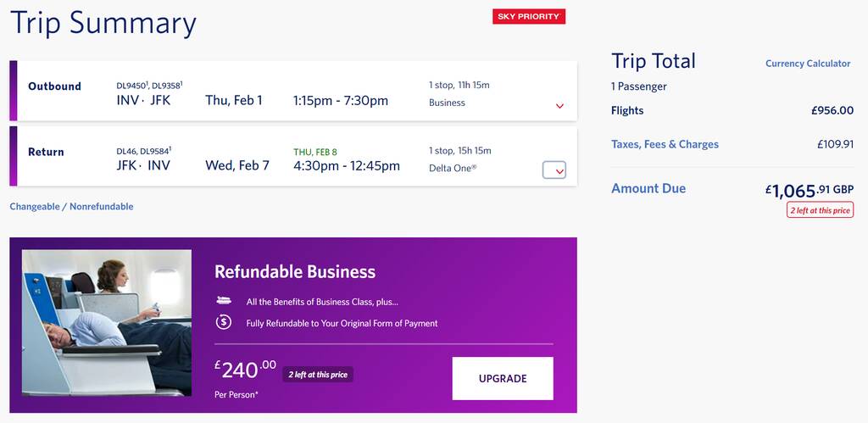Expand the Return flight details chevron
The width and height of the screenshot is (868, 423).
554,170
